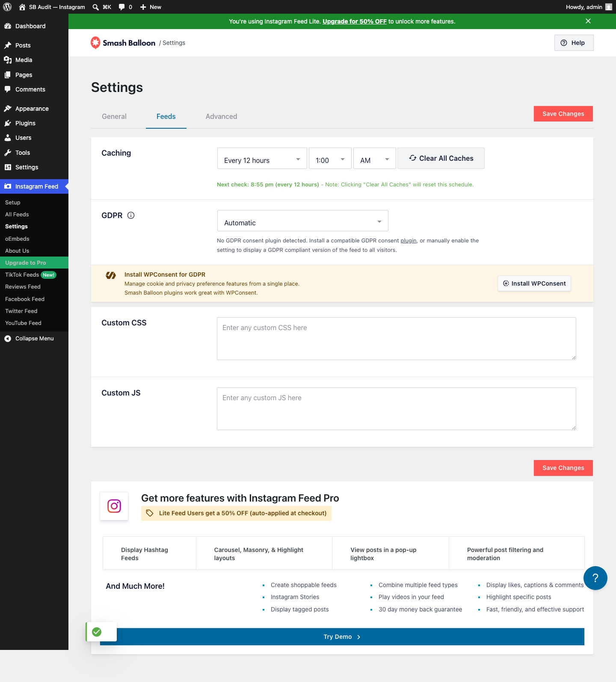The width and height of the screenshot is (616, 682).
Task: Click the Instagram logo in Pro panel
Action: 114,506
